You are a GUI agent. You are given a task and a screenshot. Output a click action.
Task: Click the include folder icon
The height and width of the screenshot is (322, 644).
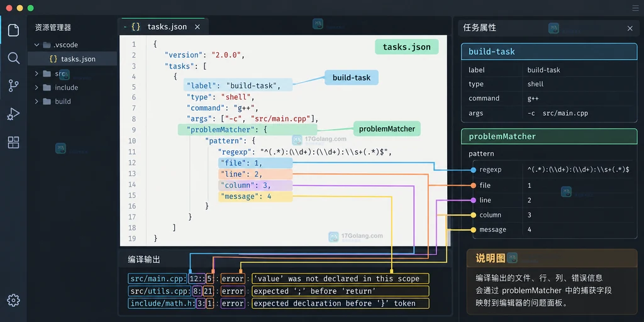[47, 87]
